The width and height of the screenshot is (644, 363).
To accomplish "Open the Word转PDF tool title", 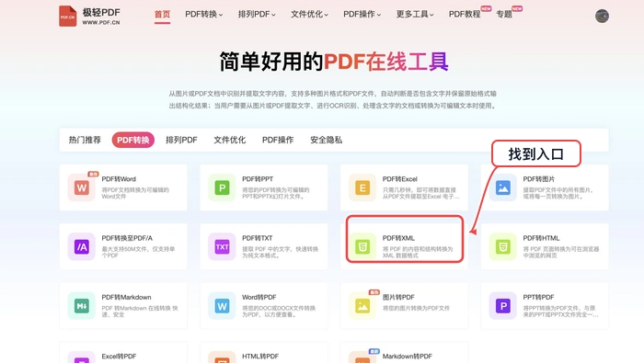I will click(x=259, y=297).
